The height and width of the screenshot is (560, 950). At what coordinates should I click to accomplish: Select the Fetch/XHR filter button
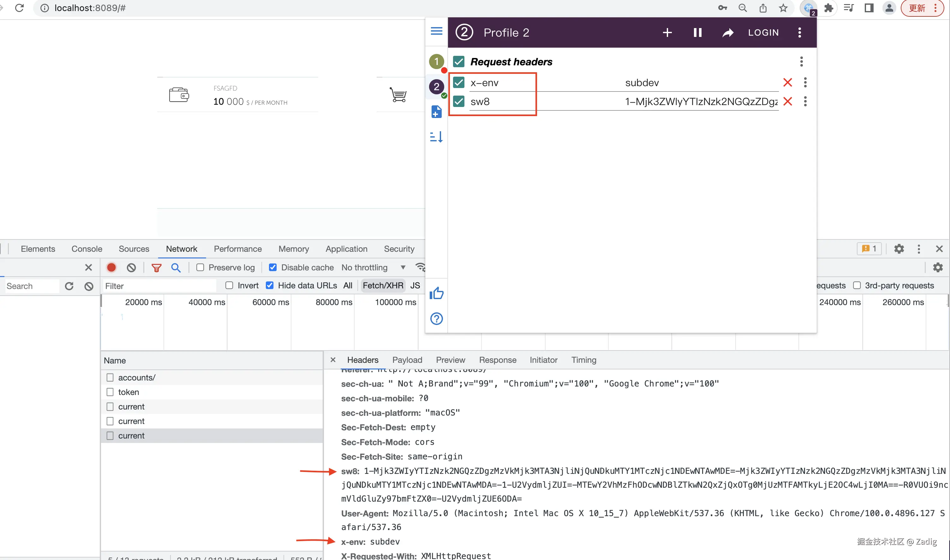[383, 286]
